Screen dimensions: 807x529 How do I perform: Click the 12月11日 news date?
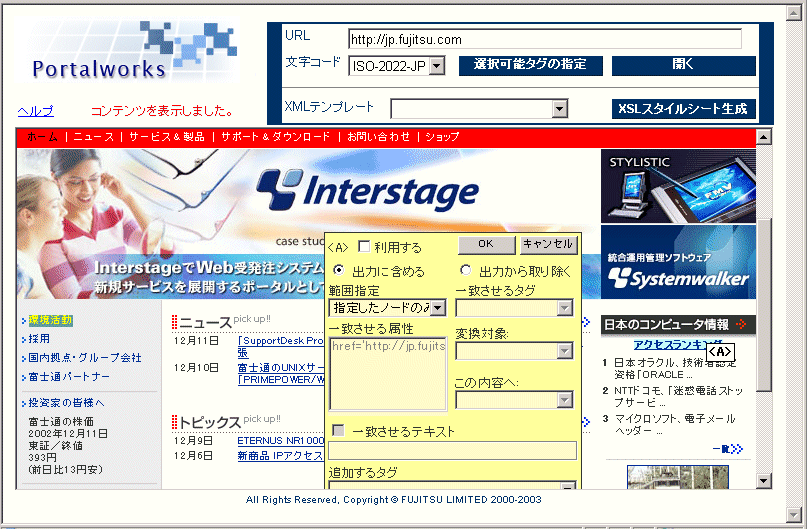tap(196, 341)
